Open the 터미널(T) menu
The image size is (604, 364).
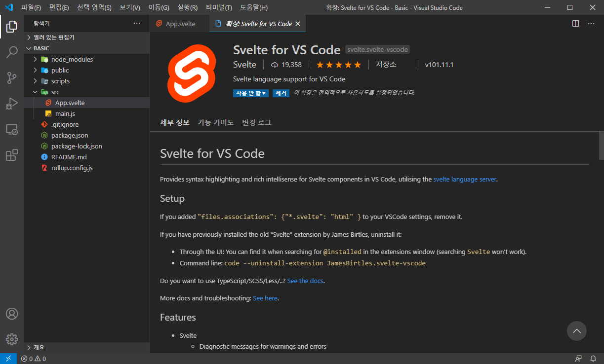point(219,7)
